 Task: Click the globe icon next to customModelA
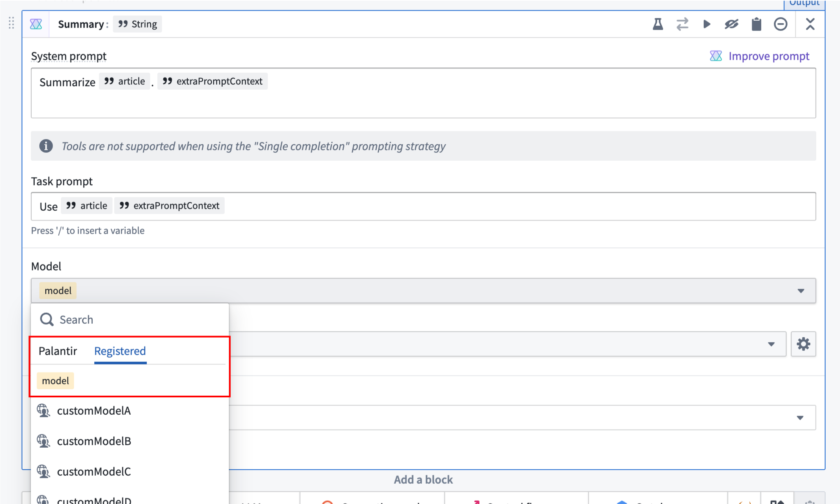tap(44, 410)
